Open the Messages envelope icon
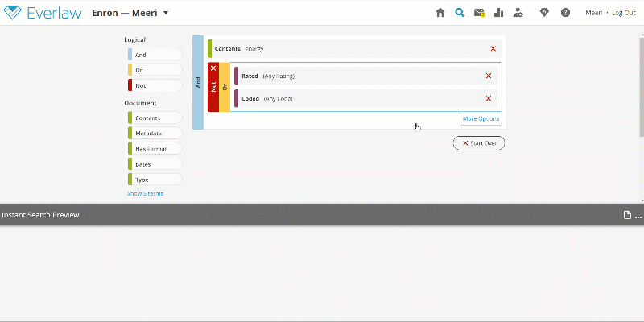The width and height of the screenshot is (644, 322). point(479,13)
